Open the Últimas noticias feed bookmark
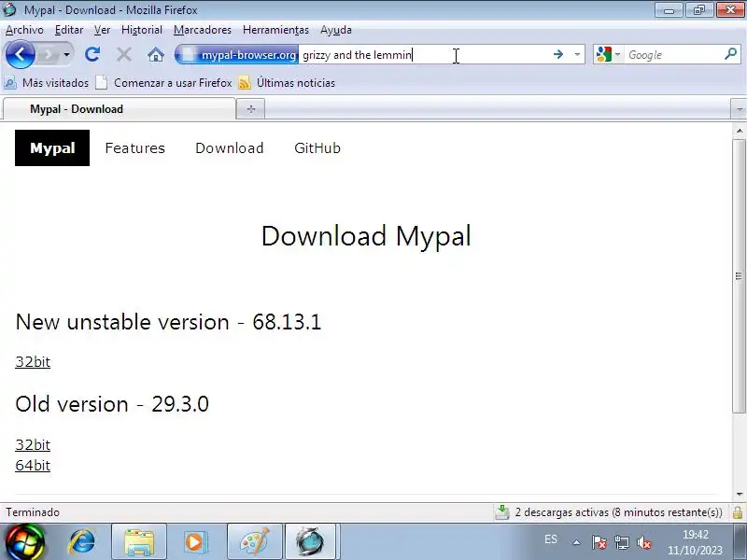747x560 pixels. [x=287, y=83]
